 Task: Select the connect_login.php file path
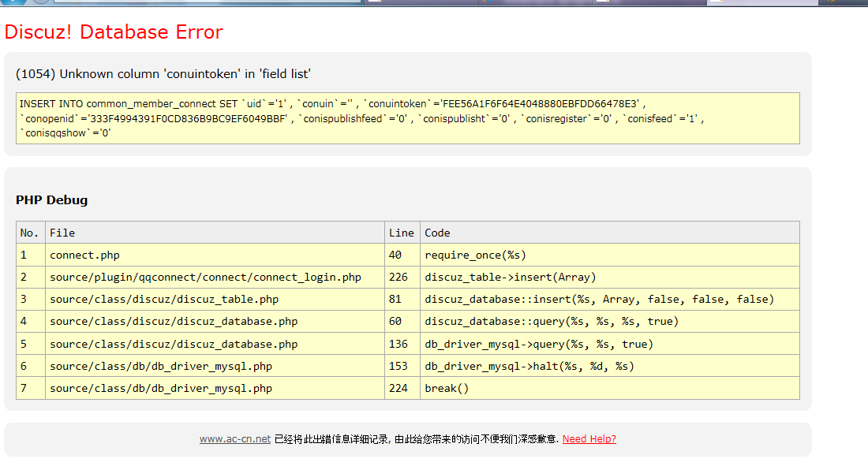(x=205, y=277)
